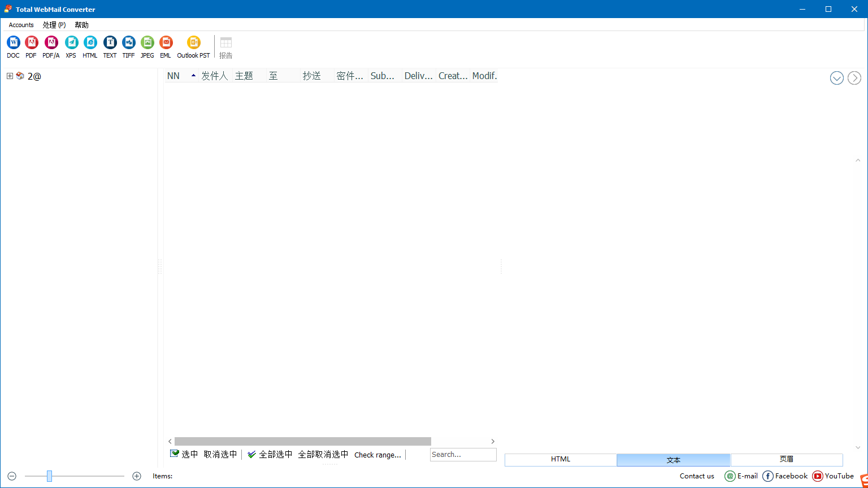Switch to the 文本 preview tab

pyautogui.click(x=674, y=460)
